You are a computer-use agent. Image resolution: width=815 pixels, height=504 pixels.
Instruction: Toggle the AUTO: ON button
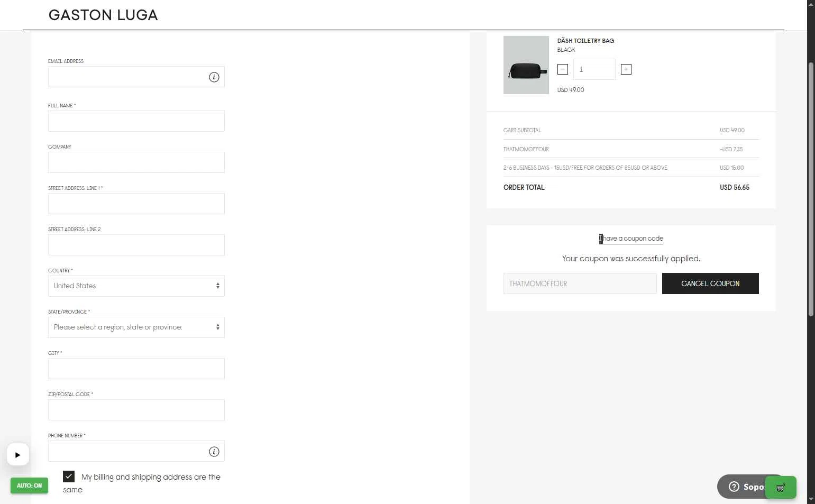click(29, 485)
